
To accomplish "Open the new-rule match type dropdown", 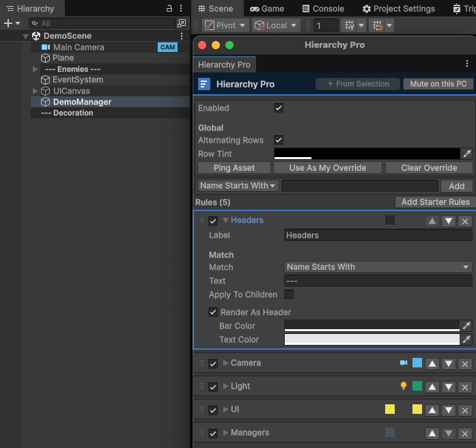I will pos(238,186).
